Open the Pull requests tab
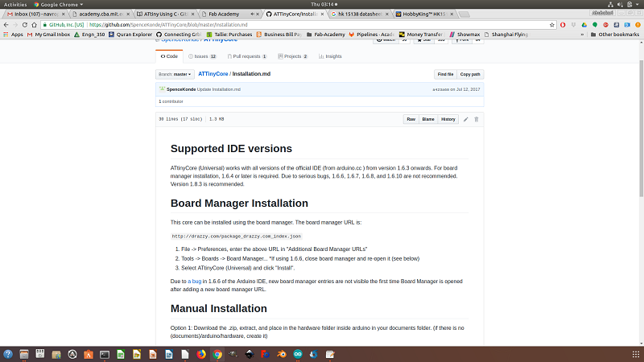The height and width of the screenshot is (362, 644). (247, 56)
